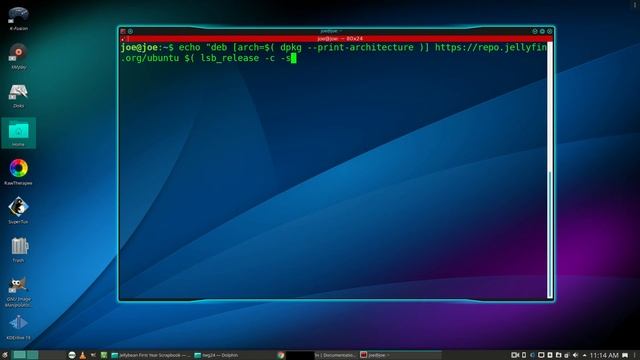Switch to the Dolphin file manager taskbar entry
This screenshot has height=360, width=640.
tap(216, 355)
